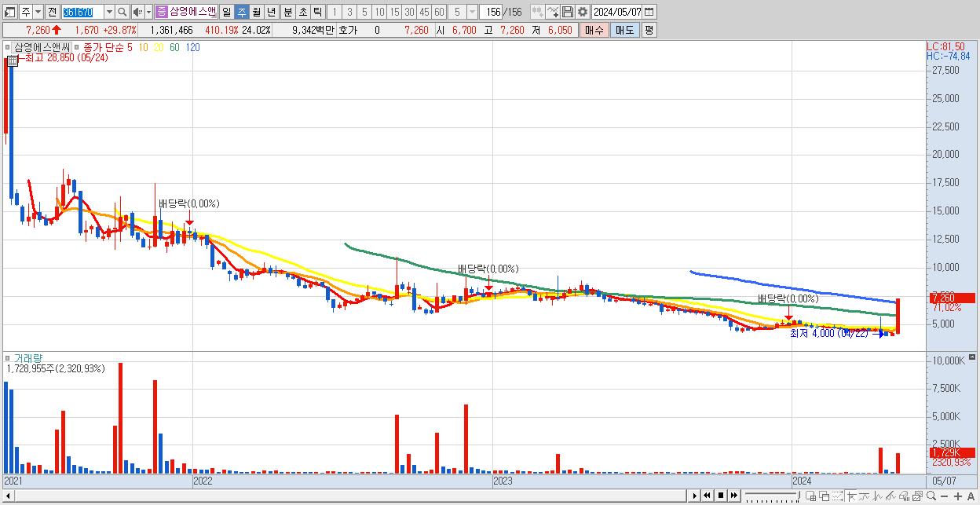The width and height of the screenshot is (980, 505).
Task: Select the 초 second period tab
Action: click(x=302, y=12)
